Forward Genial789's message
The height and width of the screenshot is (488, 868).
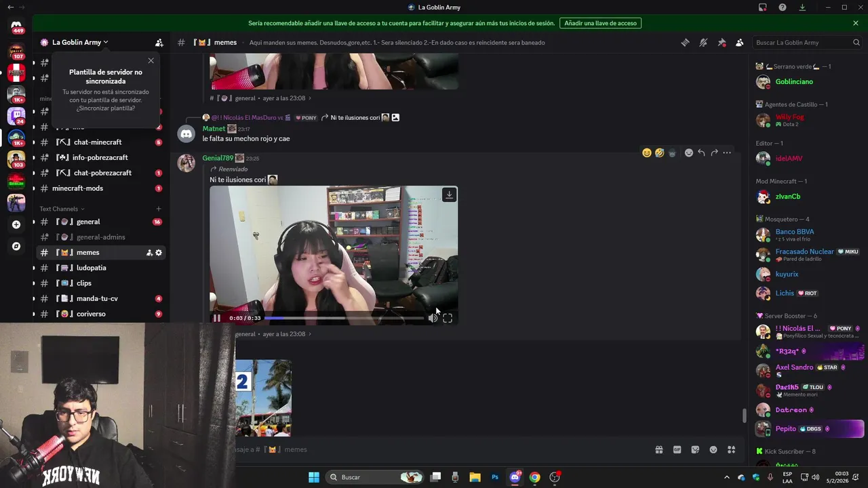pyautogui.click(x=714, y=152)
